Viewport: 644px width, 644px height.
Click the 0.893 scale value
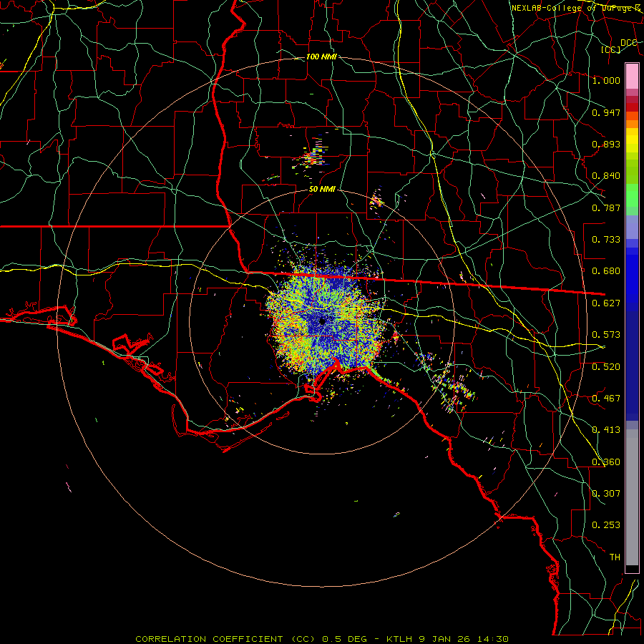606,144
